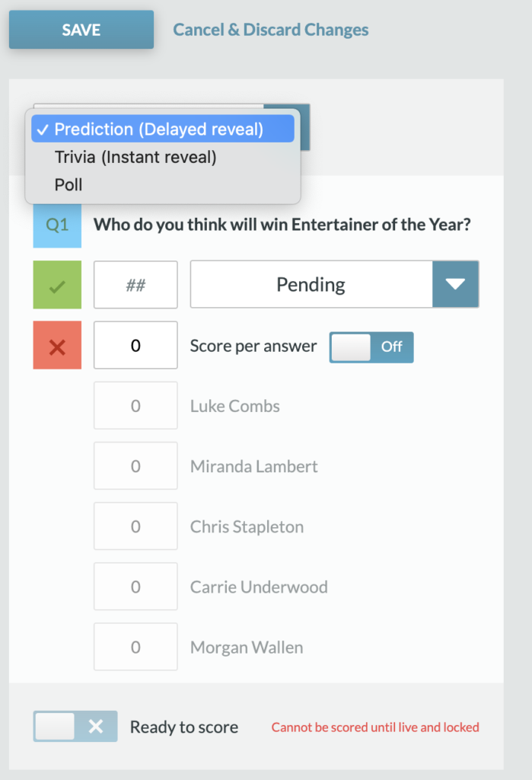532x780 pixels.
Task: Open the Pending status dropdown
Action: click(335, 284)
